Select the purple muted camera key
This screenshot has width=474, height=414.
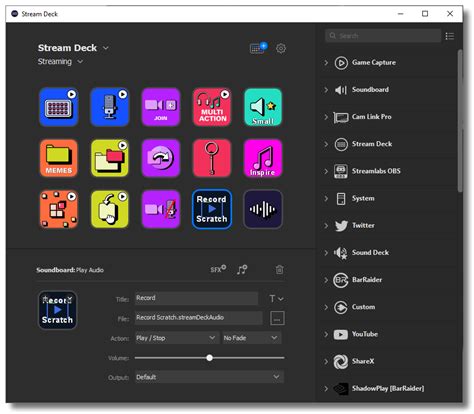tap(161, 209)
